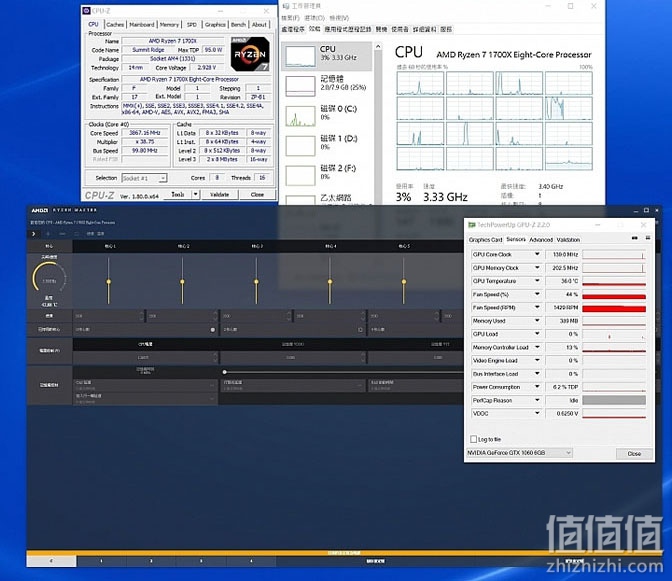672x581 pixels.
Task: Expand the GPU Load sensor dropdown
Action: pos(537,334)
